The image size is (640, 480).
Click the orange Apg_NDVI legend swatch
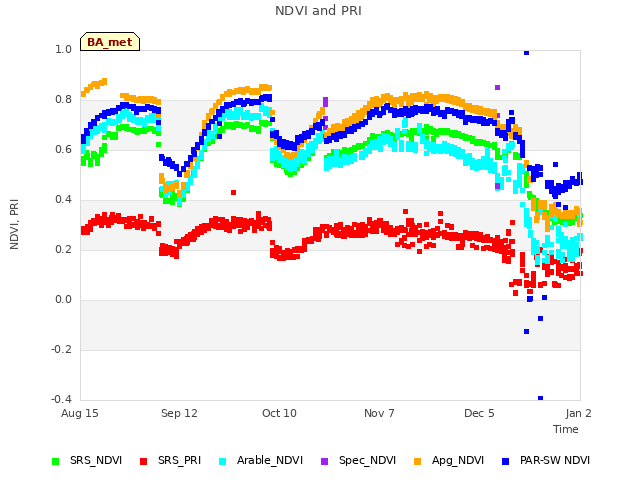418,461
